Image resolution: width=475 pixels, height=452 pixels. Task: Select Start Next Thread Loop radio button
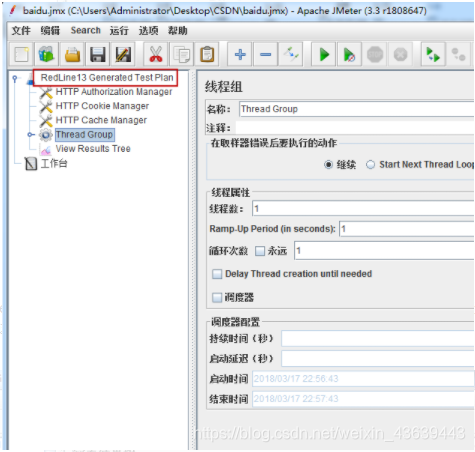[x=370, y=165]
